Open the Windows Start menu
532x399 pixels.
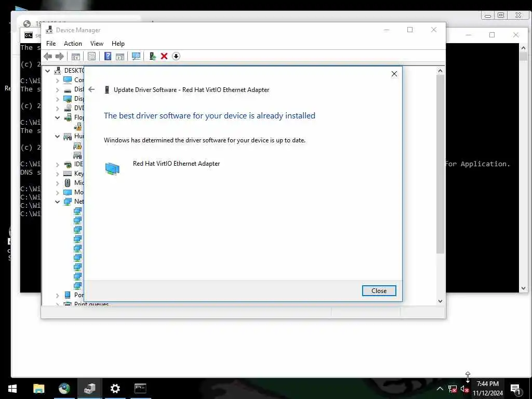coord(12,389)
